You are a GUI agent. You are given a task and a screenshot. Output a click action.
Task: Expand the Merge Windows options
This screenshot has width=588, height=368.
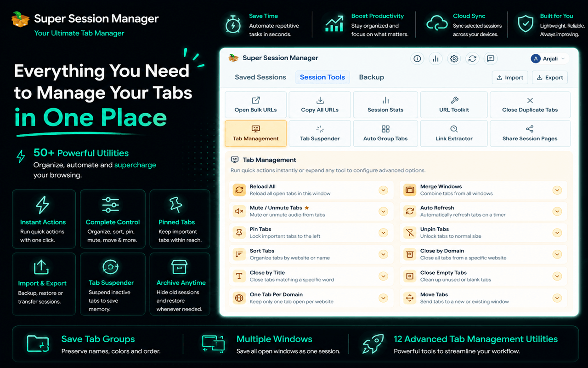(557, 190)
